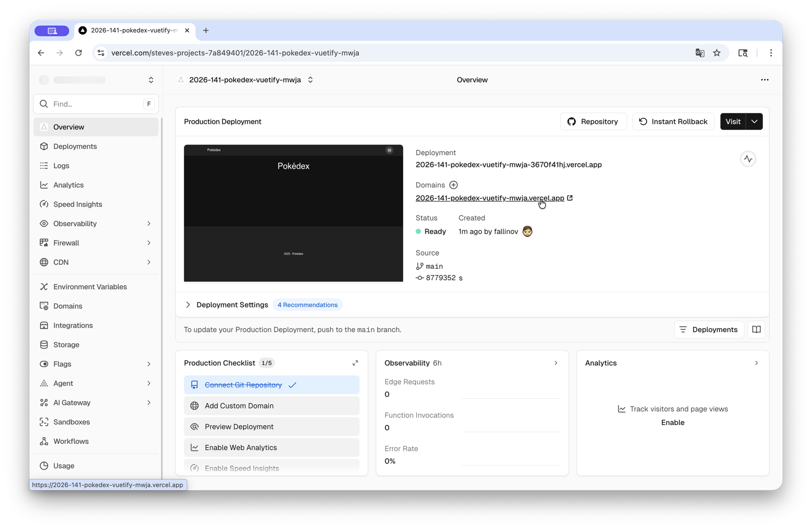Reload the page using browser refresh icon
Image resolution: width=812 pixels, height=529 pixels.
click(79, 53)
